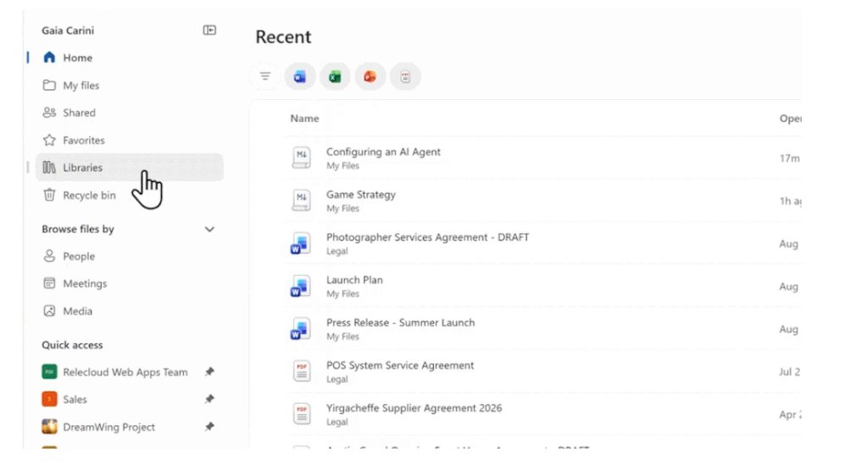Filter recent files by Excel
This screenshot has height=465, width=868.
(335, 76)
